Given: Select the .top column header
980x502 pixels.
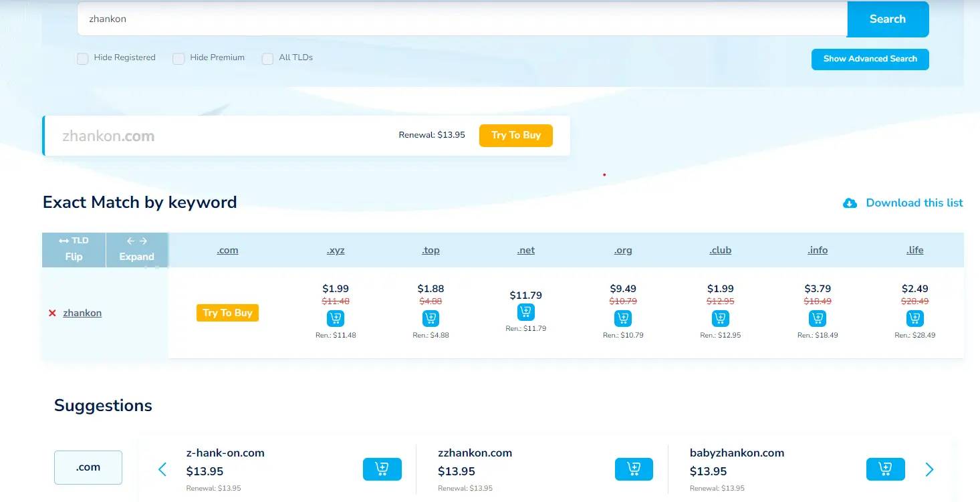Looking at the screenshot, I should (431, 250).
